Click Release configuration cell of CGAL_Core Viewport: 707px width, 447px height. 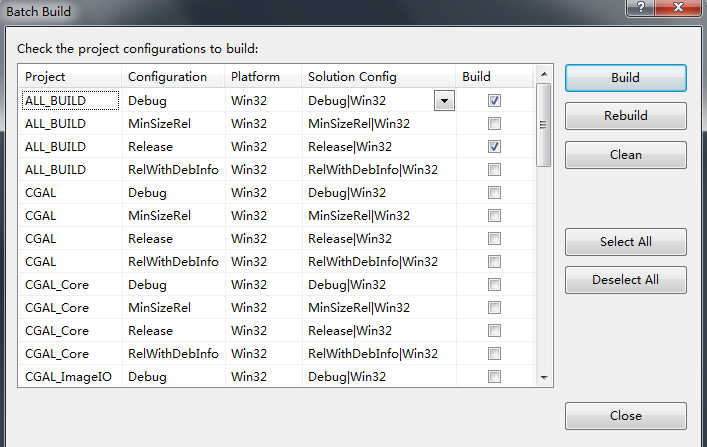tap(174, 331)
